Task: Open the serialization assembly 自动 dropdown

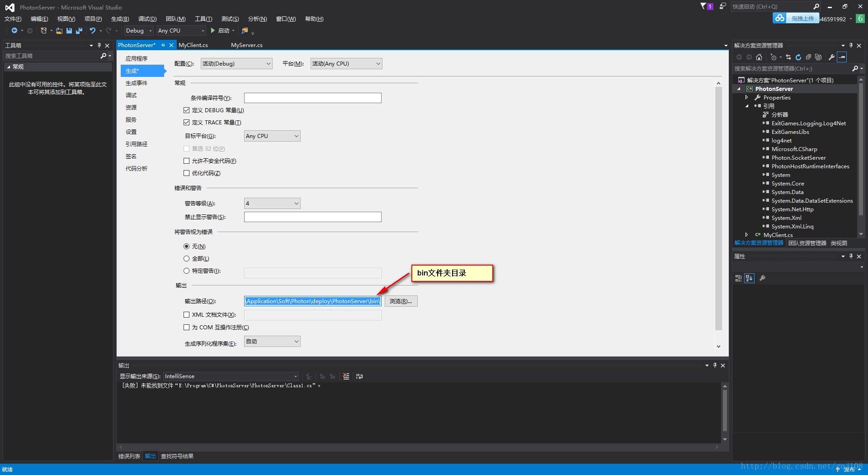Action: [x=272, y=342]
